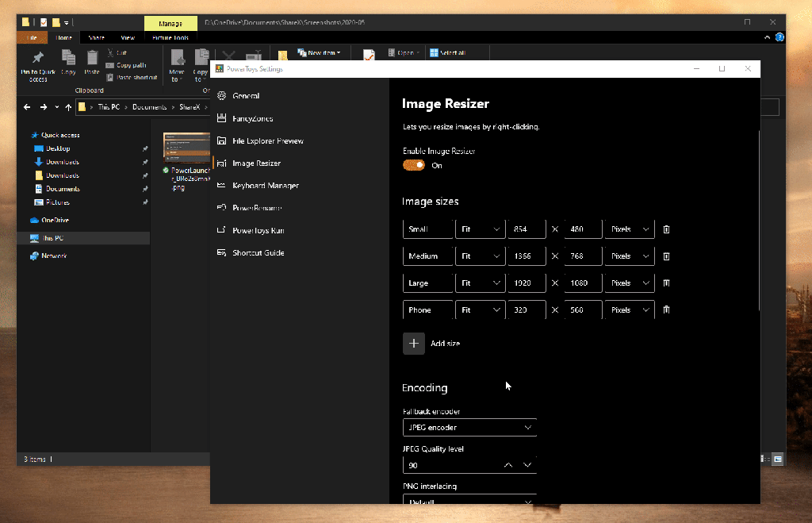Screen dimensions: 812x523
Task: Open PowerToys Run settings
Action: click(x=258, y=230)
